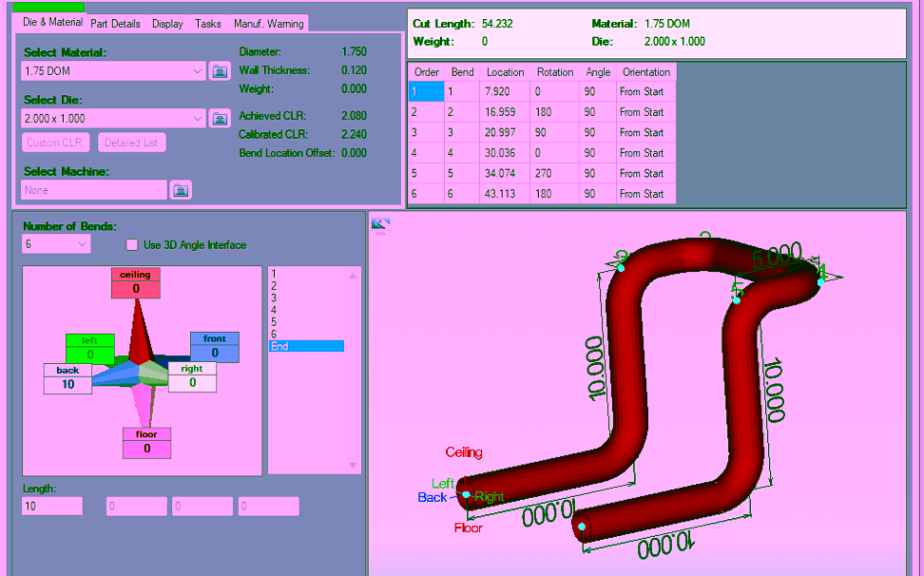Select location cell 7.920
Image resolution: width=924 pixels, height=576 pixels.
(505, 92)
